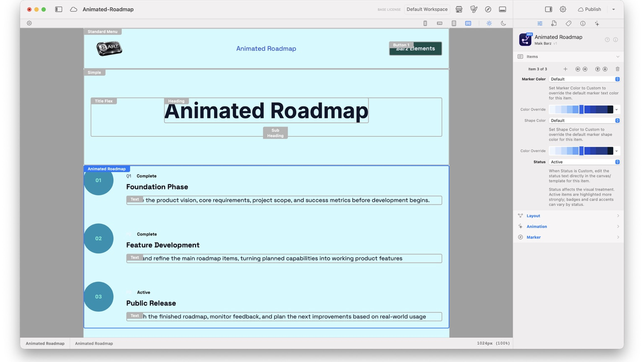Select the Animated Roadmap heading text
This screenshot has height=362, width=644.
click(266, 111)
